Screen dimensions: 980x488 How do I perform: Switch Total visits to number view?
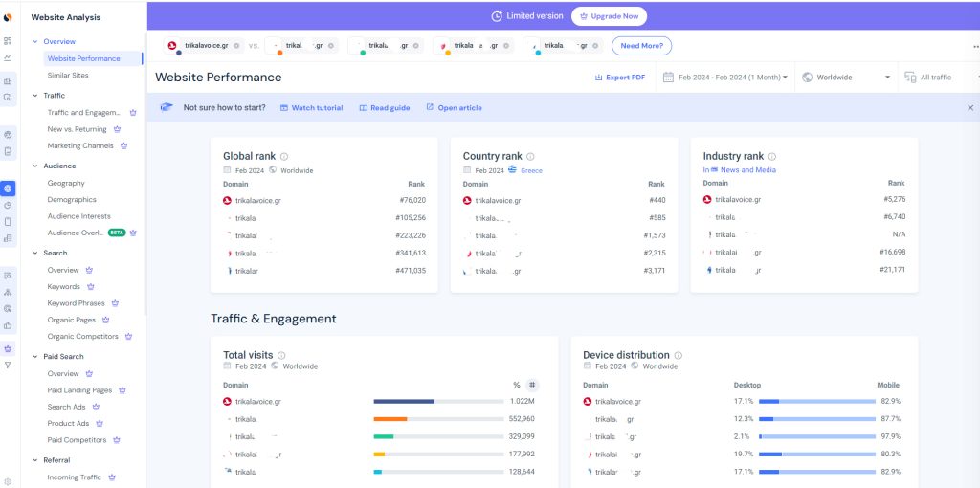pyautogui.click(x=532, y=385)
